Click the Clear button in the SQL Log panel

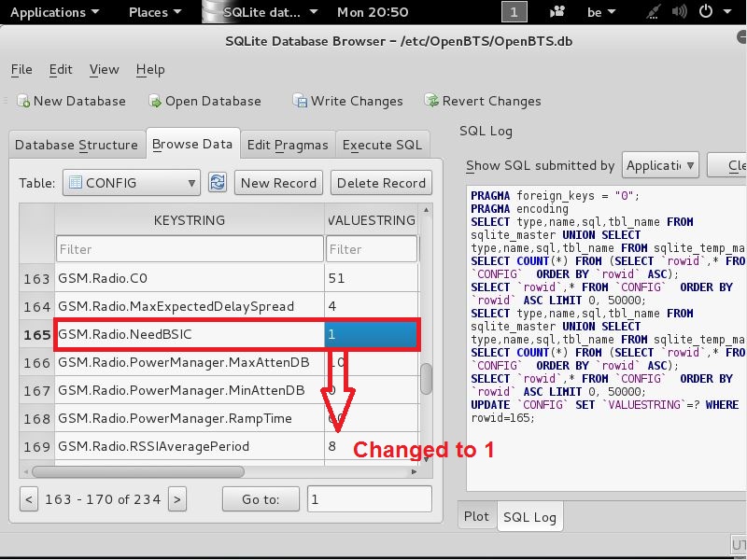(x=727, y=165)
